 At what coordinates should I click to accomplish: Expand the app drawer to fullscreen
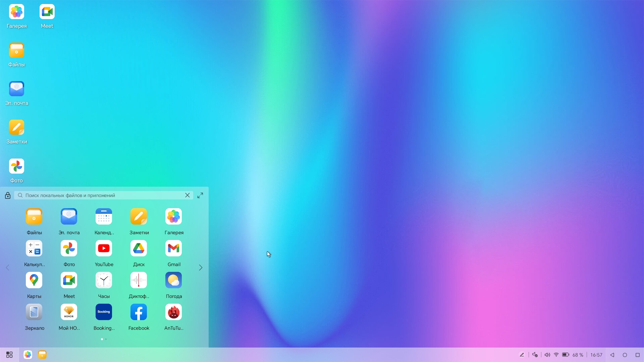(x=200, y=195)
